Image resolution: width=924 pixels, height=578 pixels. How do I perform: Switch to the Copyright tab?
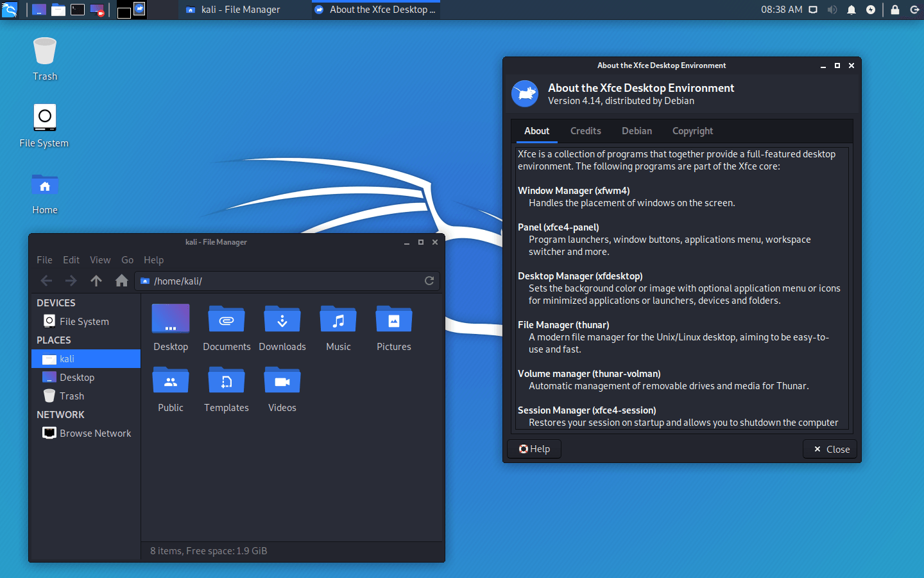(692, 131)
